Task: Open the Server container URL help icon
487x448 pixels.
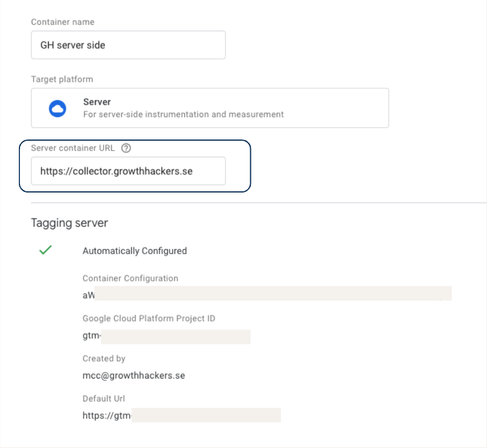Action: pyautogui.click(x=125, y=148)
